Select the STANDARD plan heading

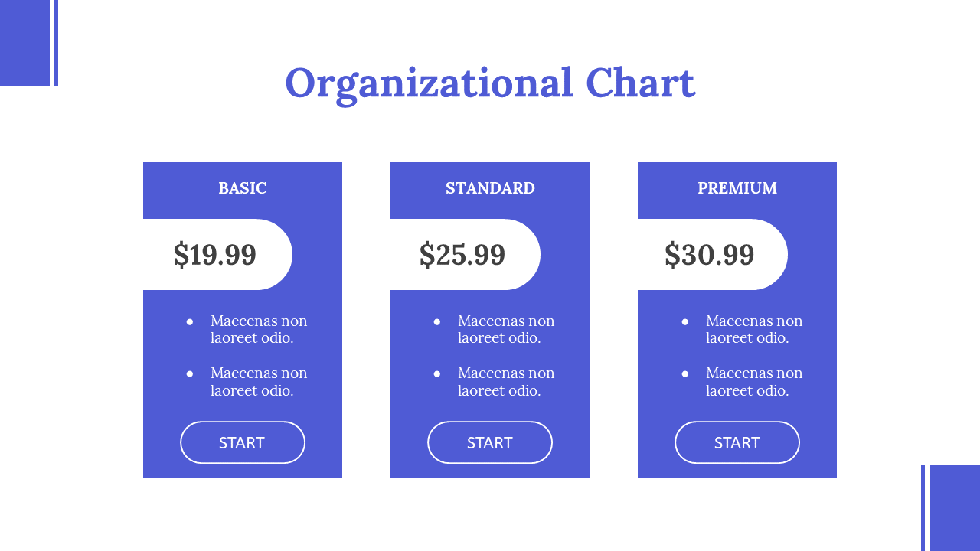pyautogui.click(x=490, y=188)
